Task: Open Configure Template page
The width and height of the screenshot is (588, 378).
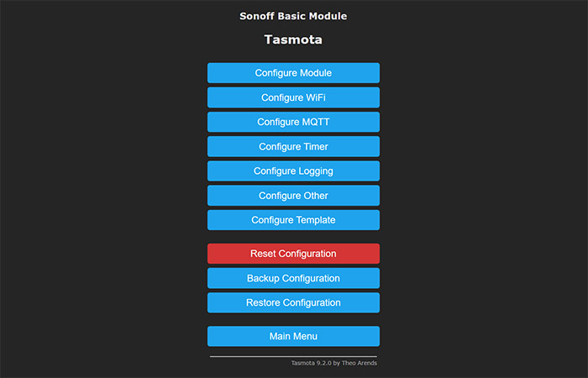Action: pos(293,220)
